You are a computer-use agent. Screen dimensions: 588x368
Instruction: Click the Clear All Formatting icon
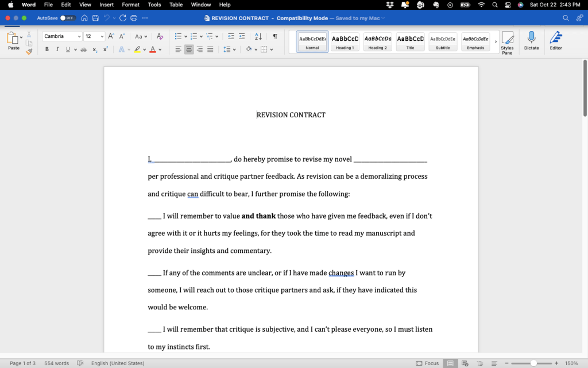click(160, 36)
